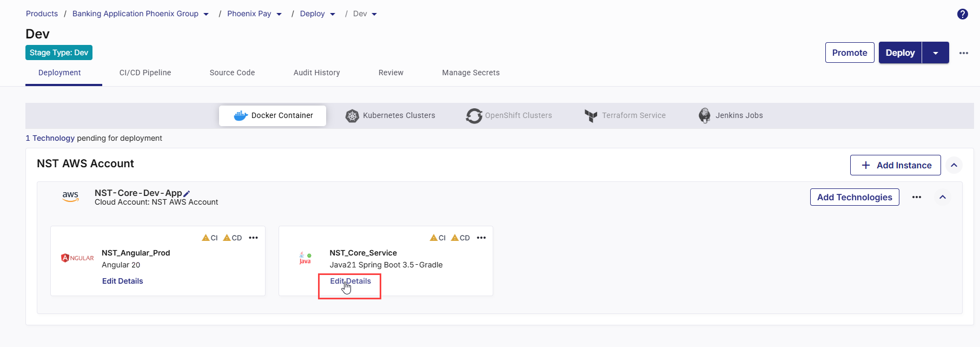Image resolution: width=980 pixels, height=347 pixels.
Task: Expand the Banking Application Phoenix Group breadcrumb dropdown
Action: coord(206,15)
